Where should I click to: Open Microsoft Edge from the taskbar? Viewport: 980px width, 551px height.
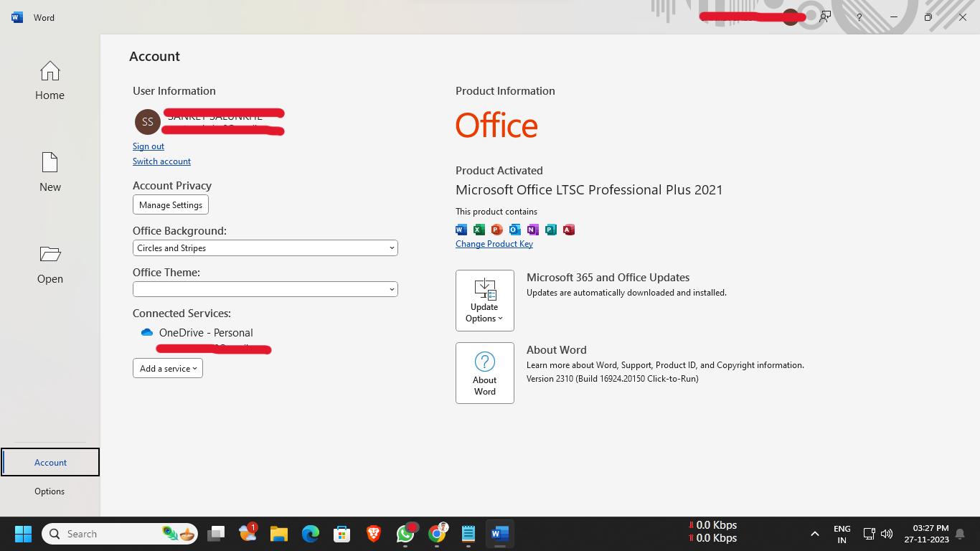point(310,534)
